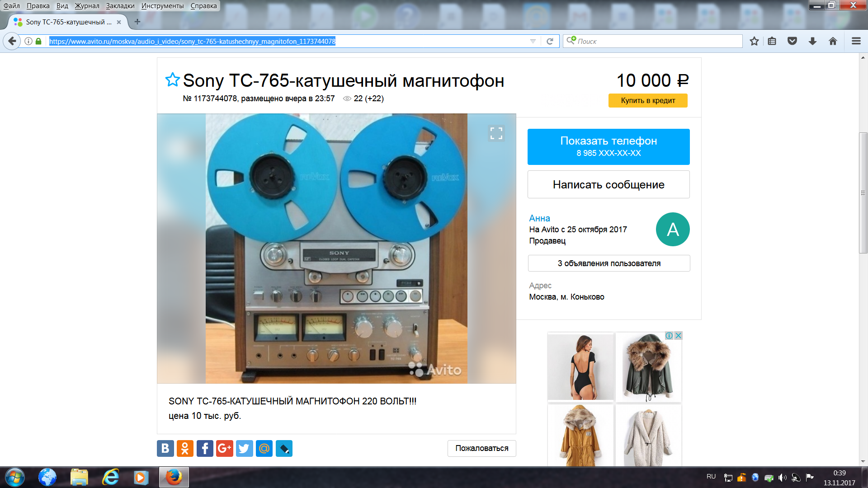The image size is (868, 488).
Task: Share listing on VKontakte
Action: point(165,448)
